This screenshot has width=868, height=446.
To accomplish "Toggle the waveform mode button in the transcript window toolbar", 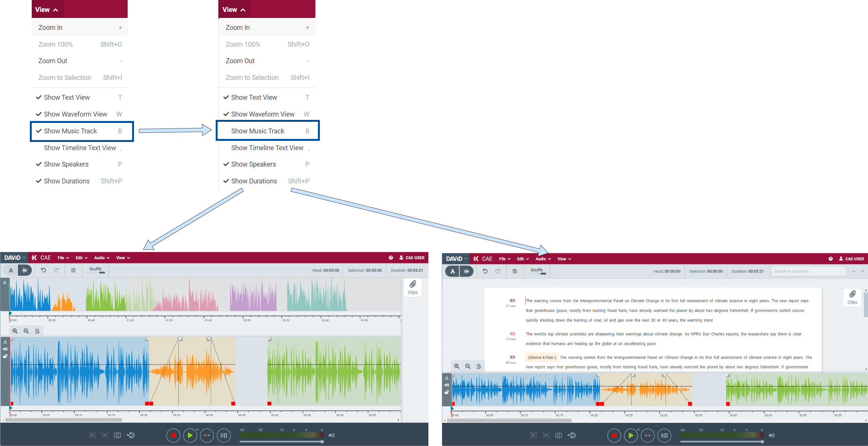I will click(x=466, y=271).
